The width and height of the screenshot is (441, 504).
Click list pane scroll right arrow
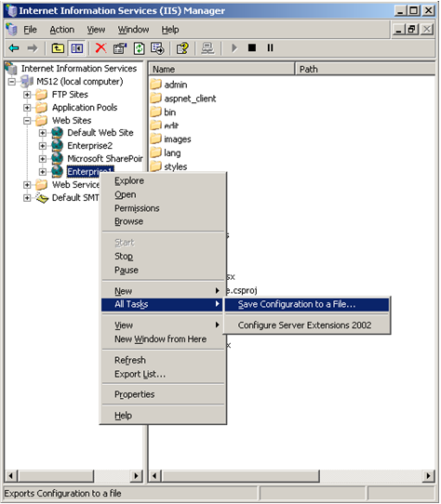click(x=429, y=476)
